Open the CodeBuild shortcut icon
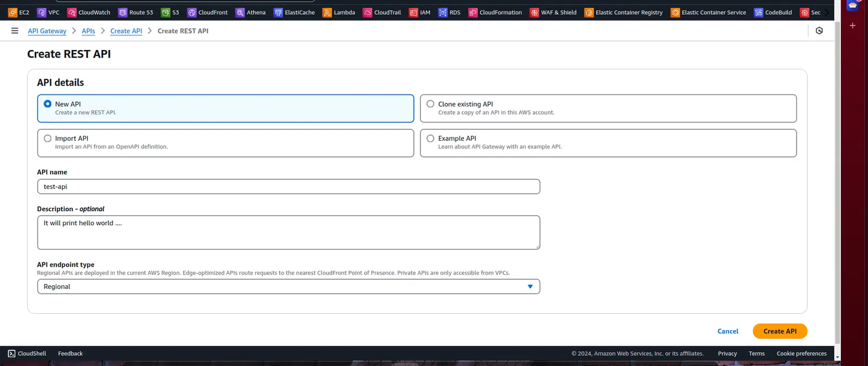Screen dimensions: 868x366 [x=758, y=12]
